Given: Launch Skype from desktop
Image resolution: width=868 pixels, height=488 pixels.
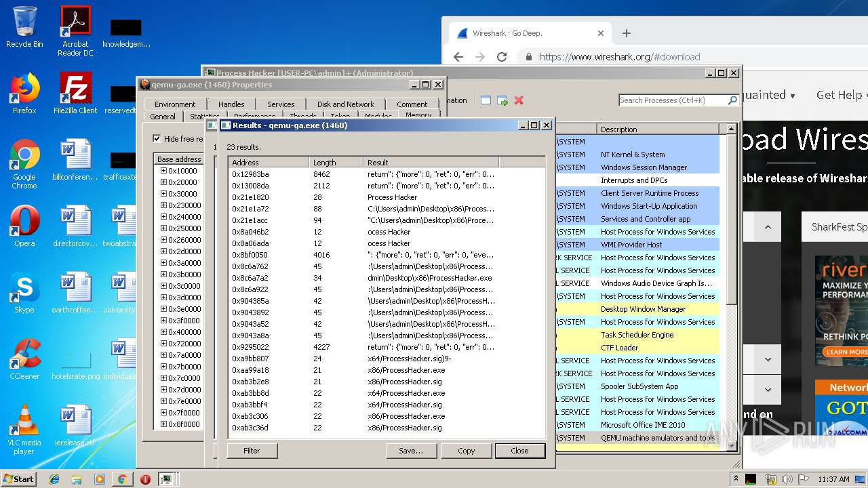Looking at the screenshot, I should pyautogui.click(x=24, y=293).
